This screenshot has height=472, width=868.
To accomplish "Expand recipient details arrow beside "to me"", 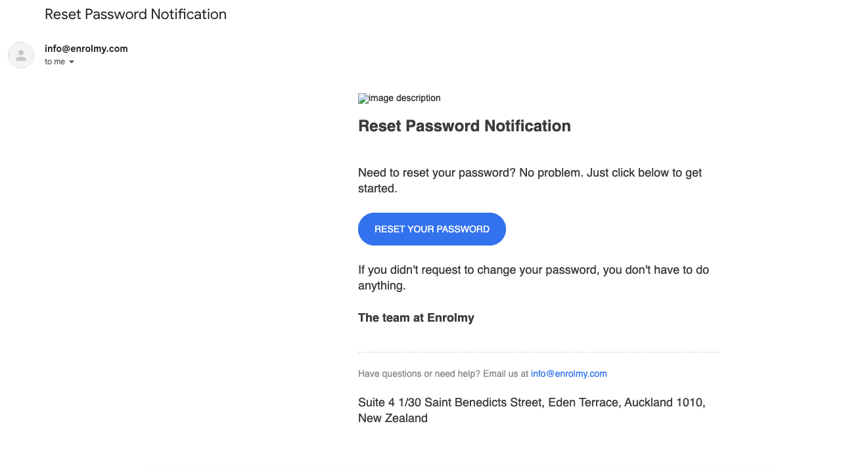I will click(x=72, y=62).
